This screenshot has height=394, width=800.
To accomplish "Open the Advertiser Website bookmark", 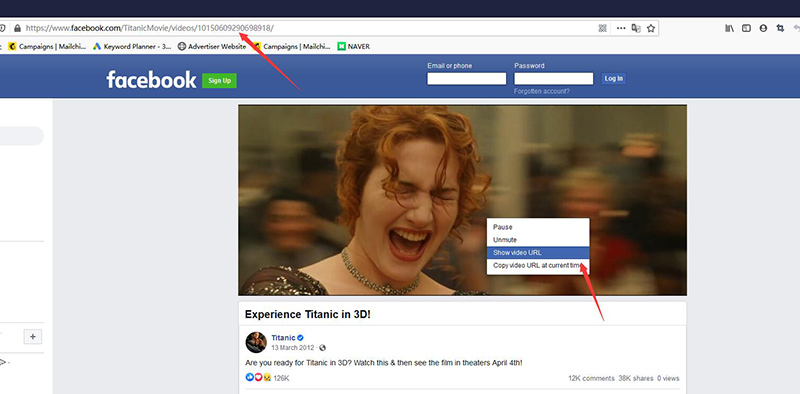I will click(212, 46).
